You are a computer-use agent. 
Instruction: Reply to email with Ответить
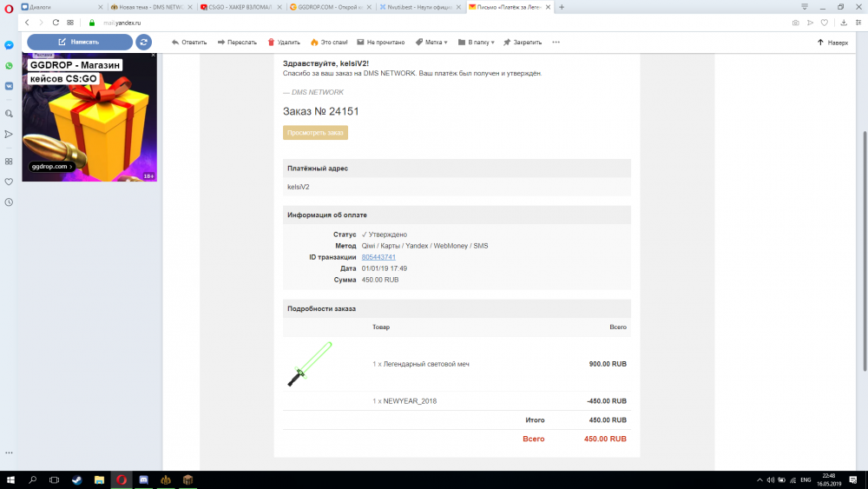[188, 42]
